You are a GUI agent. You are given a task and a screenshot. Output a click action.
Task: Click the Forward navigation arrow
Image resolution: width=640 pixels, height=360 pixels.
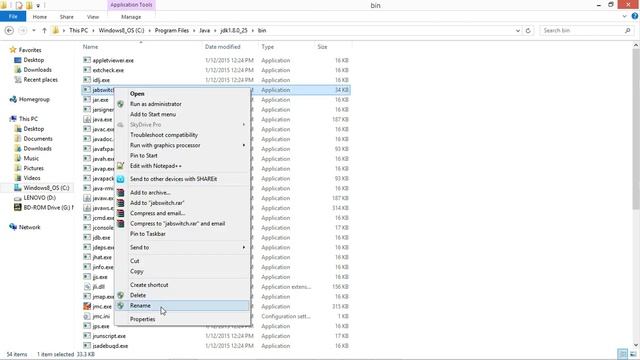(x=23, y=31)
